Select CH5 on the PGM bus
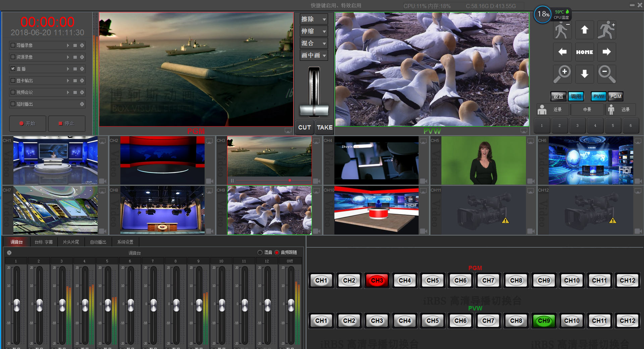 pyautogui.click(x=432, y=281)
